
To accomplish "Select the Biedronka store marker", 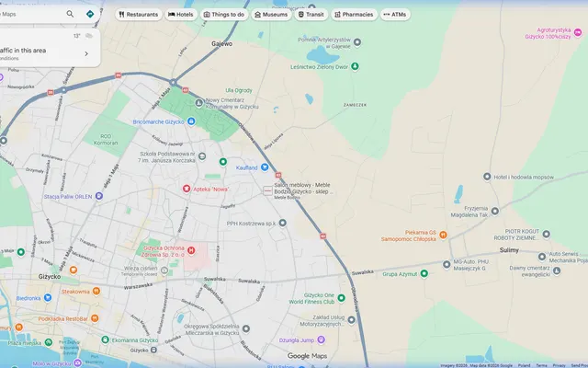I will pos(48,298).
